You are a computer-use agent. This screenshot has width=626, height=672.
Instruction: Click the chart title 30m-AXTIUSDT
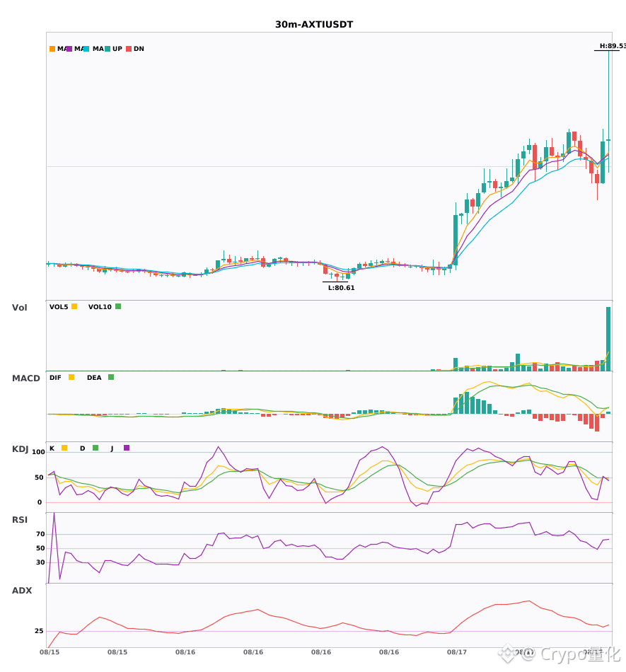tap(314, 25)
